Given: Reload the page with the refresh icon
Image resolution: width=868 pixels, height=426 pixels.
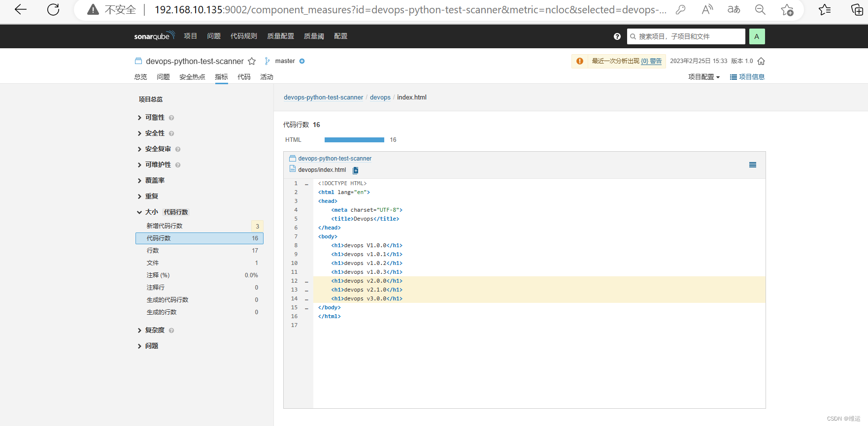Looking at the screenshot, I should pyautogui.click(x=53, y=9).
